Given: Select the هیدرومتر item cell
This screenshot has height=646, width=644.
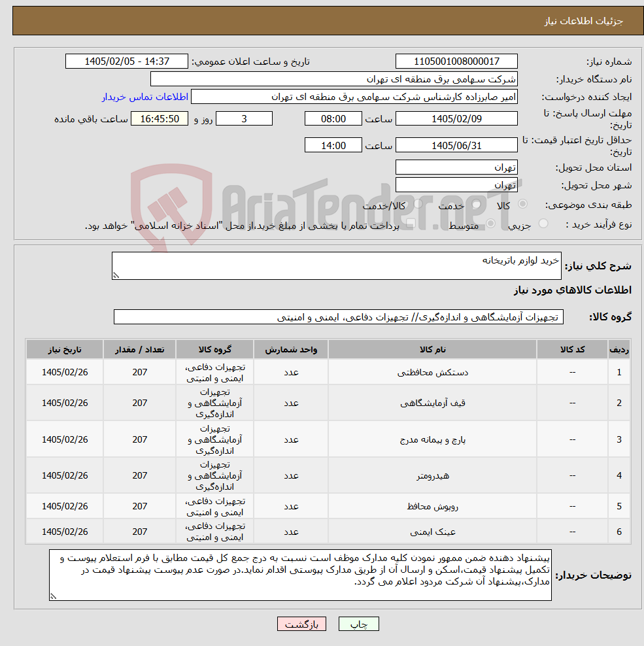Looking at the screenshot, I should (433, 475).
